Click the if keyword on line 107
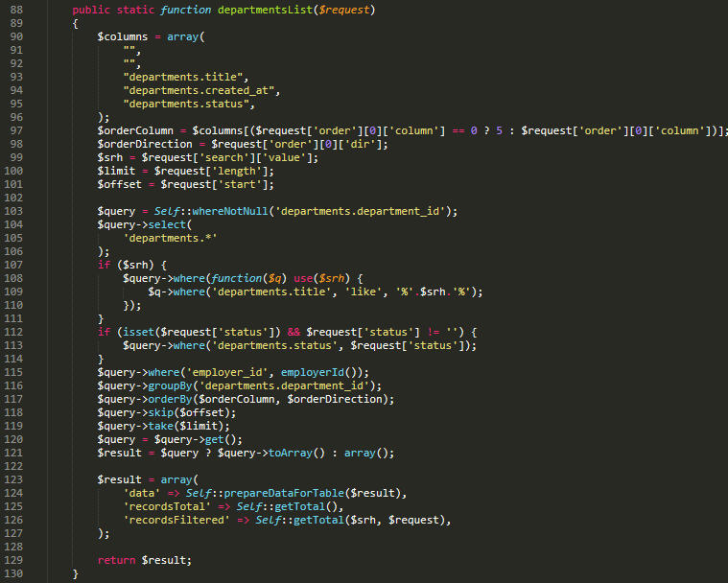This screenshot has height=583, width=728. [104, 265]
